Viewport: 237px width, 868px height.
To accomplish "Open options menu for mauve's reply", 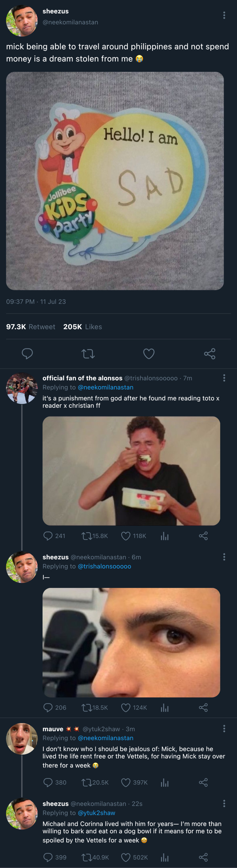I will click(x=224, y=729).
